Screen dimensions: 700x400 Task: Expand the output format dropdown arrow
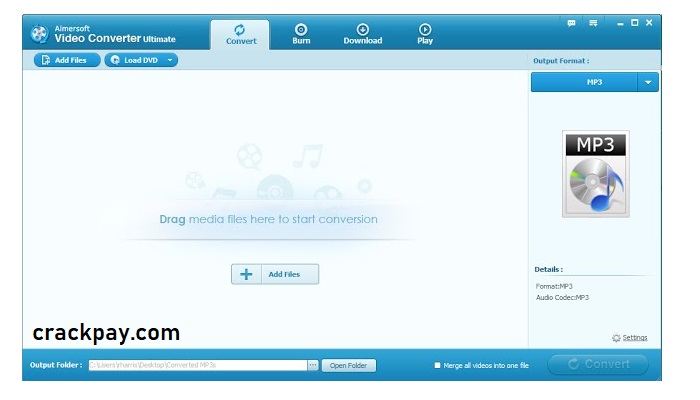pyautogui.click(x=648, y=82)
